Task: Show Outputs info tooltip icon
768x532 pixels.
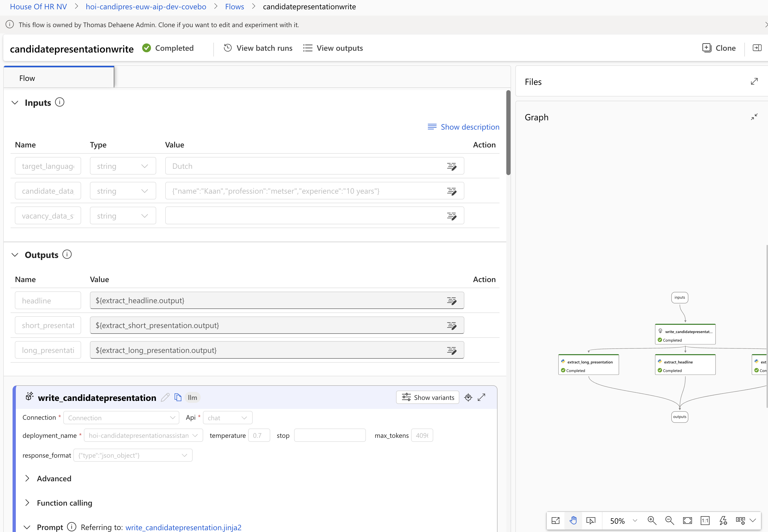Action: click(67, 254)
